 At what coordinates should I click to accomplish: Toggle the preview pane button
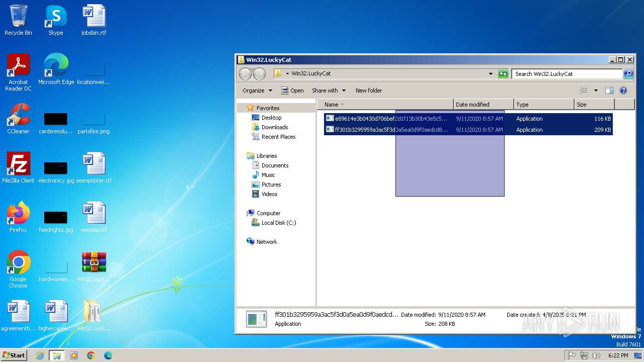point(609,90)
